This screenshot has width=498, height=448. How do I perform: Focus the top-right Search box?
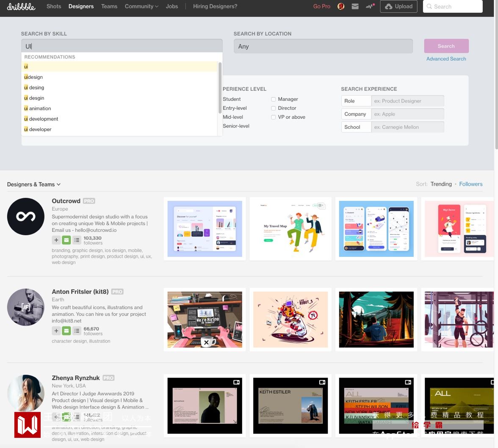tap(453, 6)
